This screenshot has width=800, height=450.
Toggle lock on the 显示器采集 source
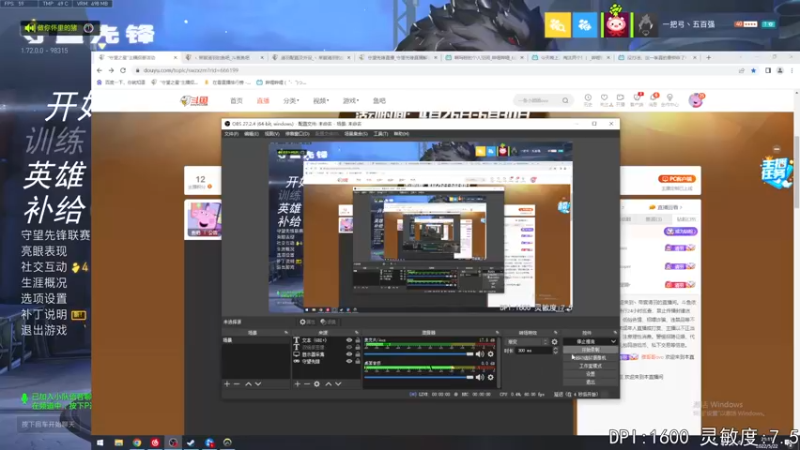(357, 354)
